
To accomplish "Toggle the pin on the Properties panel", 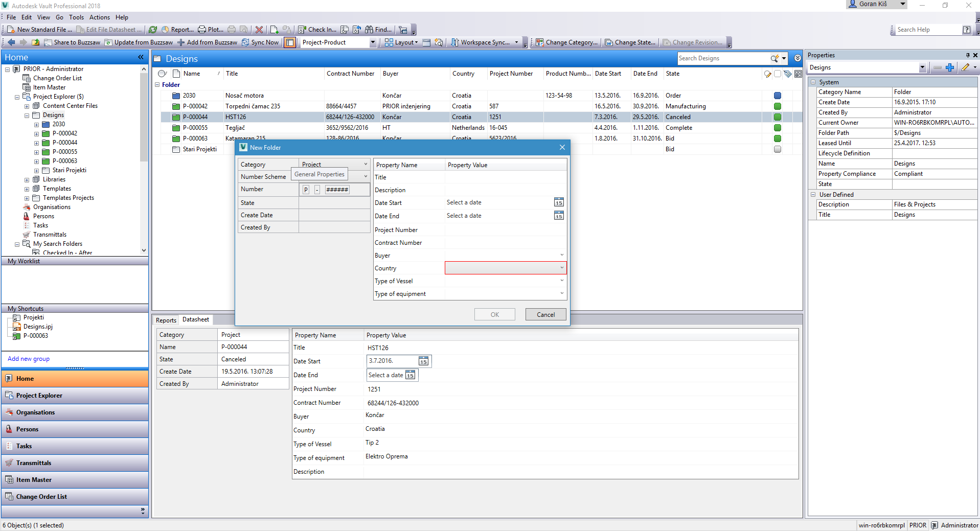I will 968,55.
